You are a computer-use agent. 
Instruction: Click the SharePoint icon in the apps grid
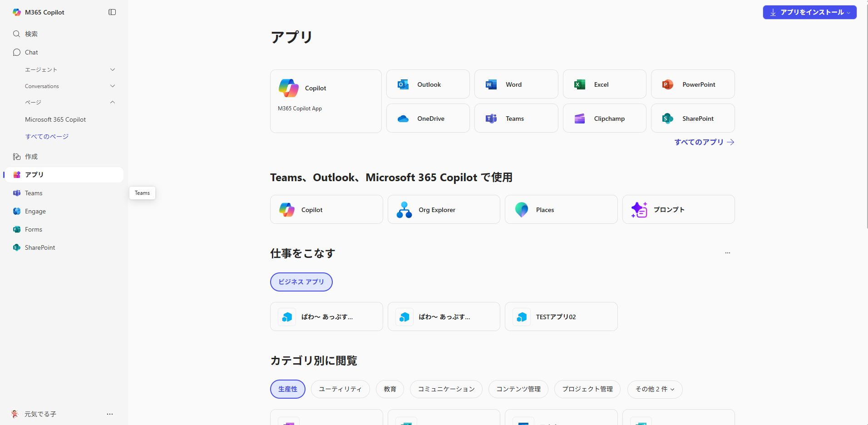[668, 119]
